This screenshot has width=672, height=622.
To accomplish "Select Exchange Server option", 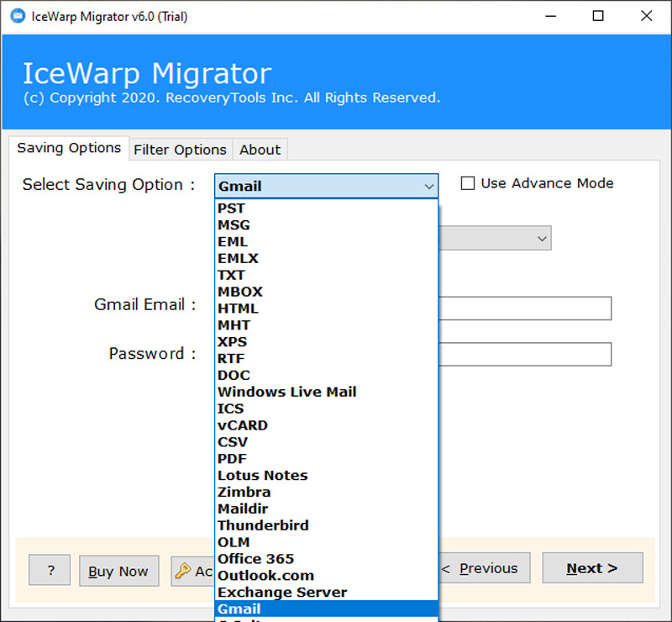I will click(x=326, y=593).
